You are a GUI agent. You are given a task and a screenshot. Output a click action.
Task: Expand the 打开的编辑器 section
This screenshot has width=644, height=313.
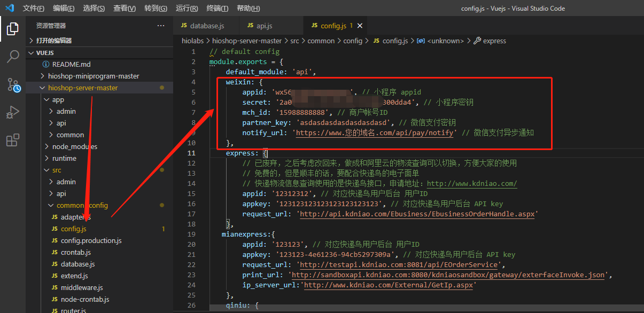100,41
